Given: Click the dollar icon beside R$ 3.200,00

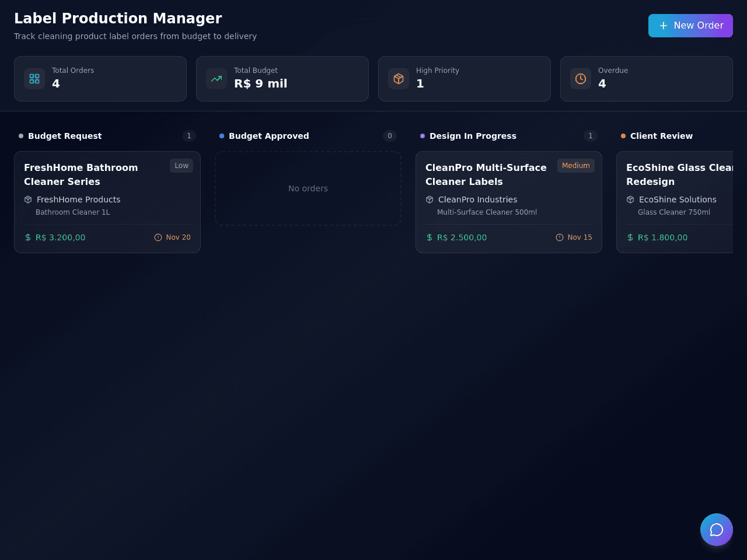Looking at the screenshot, I should [28, 237].
